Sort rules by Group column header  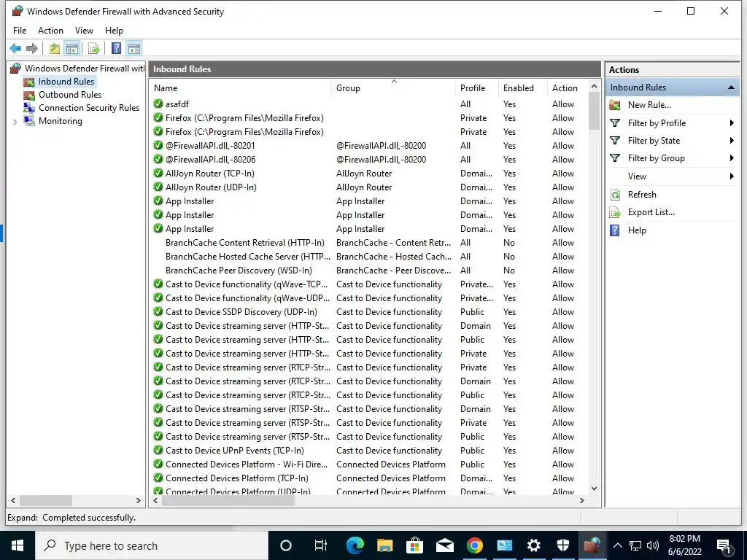[393, 88]
